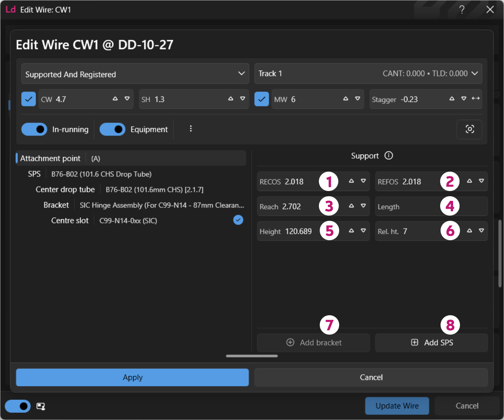Click the Ld application logo
The height and width of the screenshot is (420, 504).
pyautogui.click(x=10, y=9)
